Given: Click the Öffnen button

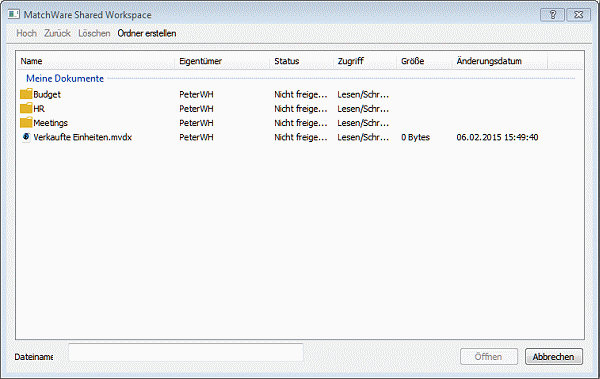Looking at the screenshot, I should click(x=489, y=356).
